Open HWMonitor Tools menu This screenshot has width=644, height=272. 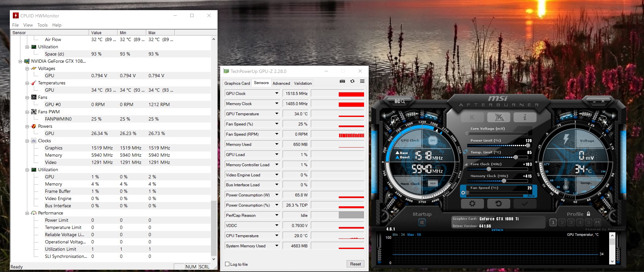coord(42,25)
